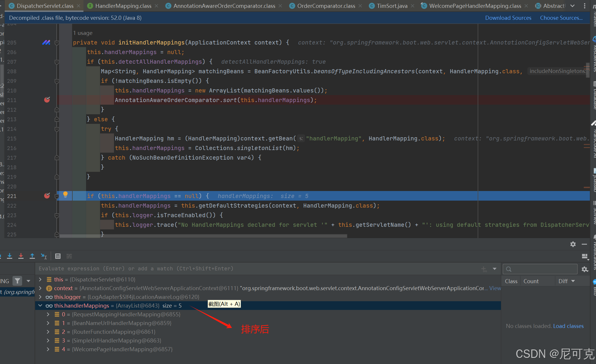Open the Evaluate Expression calculator icon
This screenshot has width=596, height=364.
pos(58,256)
